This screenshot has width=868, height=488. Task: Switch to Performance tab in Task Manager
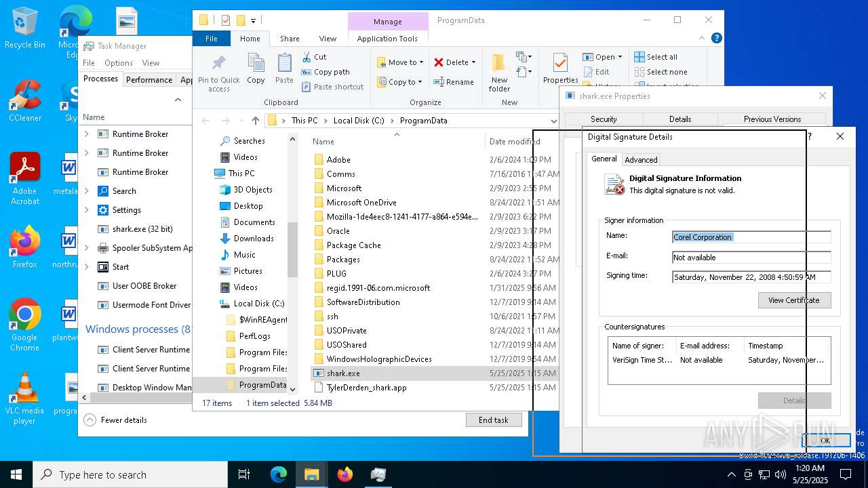pos(149,80)
